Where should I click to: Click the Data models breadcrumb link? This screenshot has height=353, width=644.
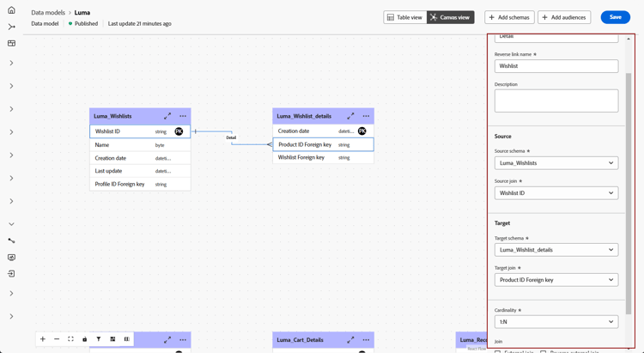(48, 13)
